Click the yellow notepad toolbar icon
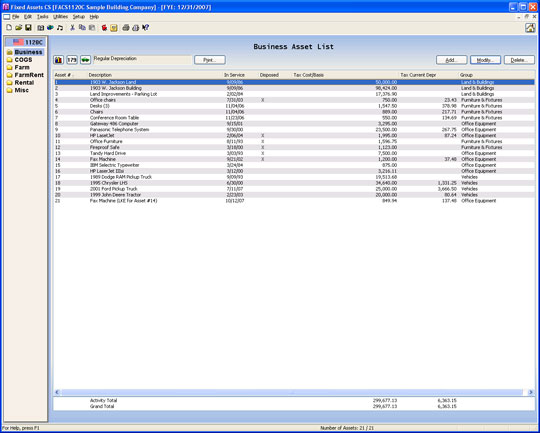 (x=114, y=28)
